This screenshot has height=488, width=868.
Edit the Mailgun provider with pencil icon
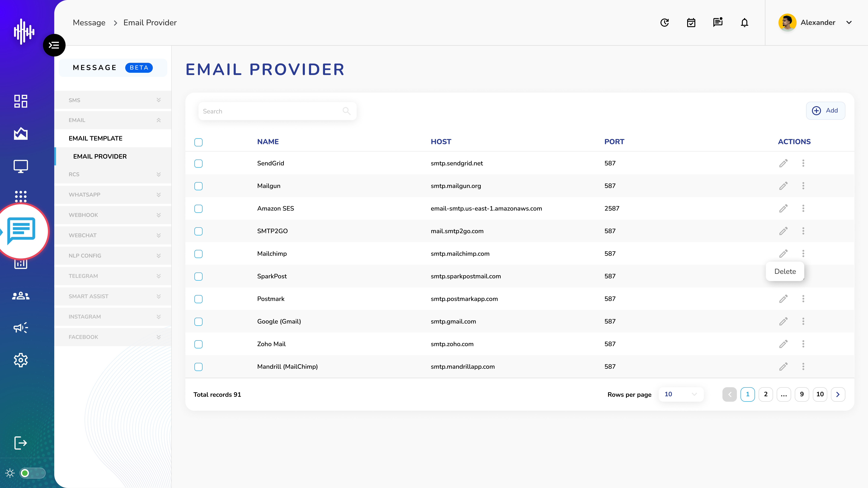click(783, 186)
